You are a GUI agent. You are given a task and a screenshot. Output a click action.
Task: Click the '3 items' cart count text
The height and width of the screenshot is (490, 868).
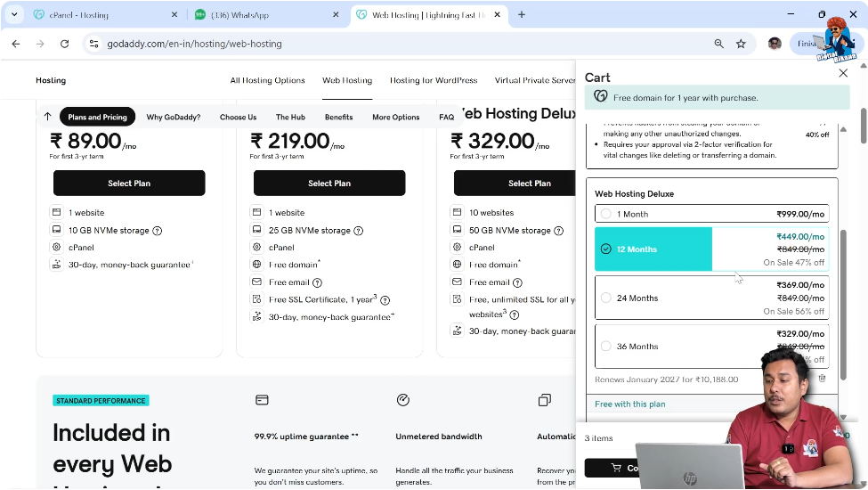point(599,438)
